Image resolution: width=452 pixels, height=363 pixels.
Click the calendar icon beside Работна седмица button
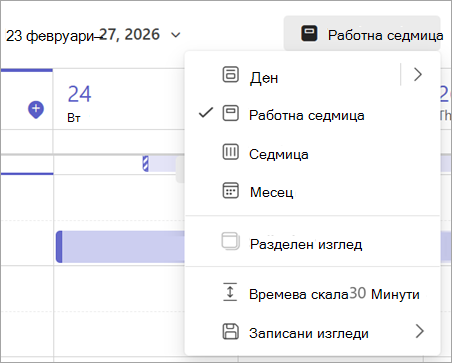tap(309, 33)
